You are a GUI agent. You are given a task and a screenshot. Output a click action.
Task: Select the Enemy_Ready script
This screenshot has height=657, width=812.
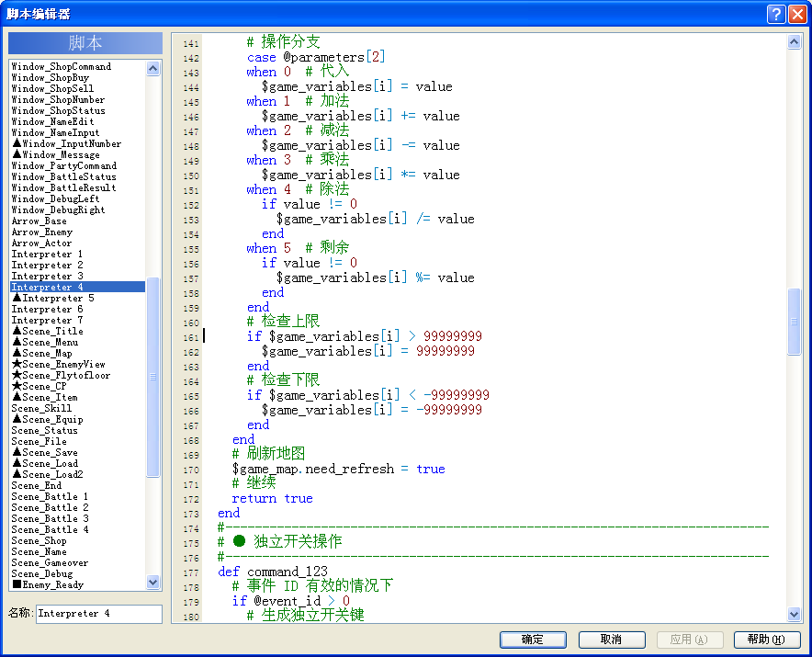tap(78, 585)
